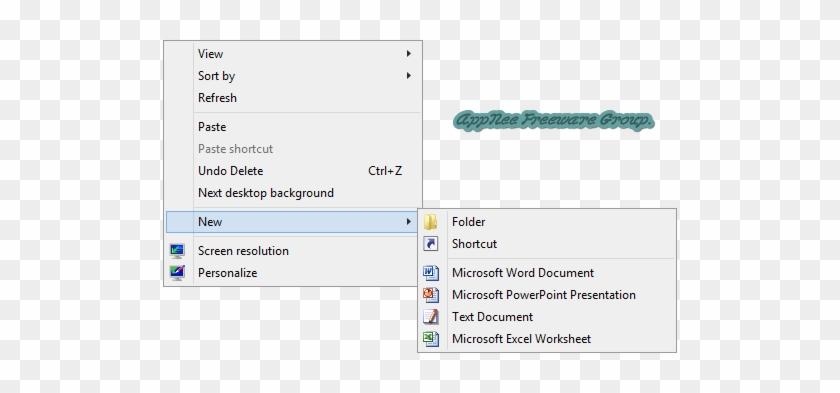Image resolution: width=840 pixels, height=393 pixels.
Task: Expand the New submenu arrow
Action: [409, 222]
